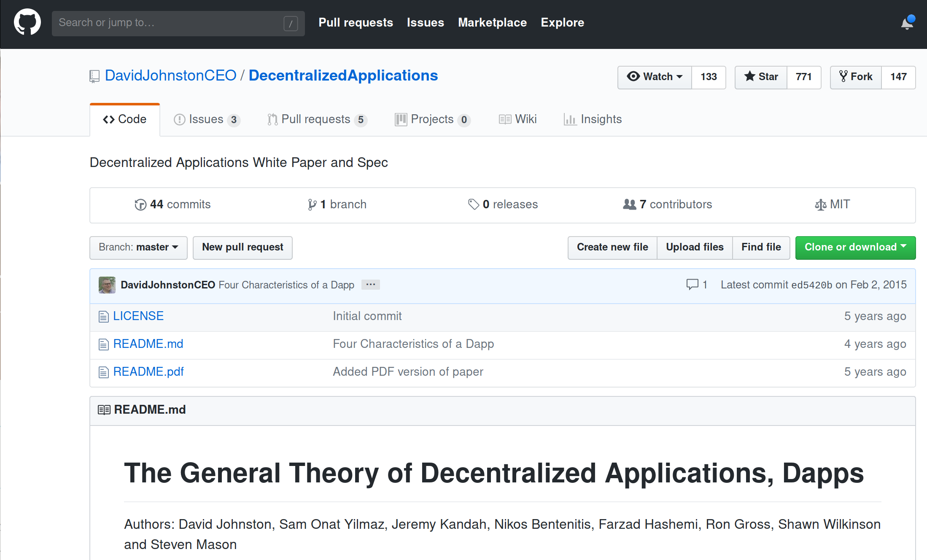927x560 pixels.
Task: Open the README.pdf file link
Action: (x=148, y=372)
